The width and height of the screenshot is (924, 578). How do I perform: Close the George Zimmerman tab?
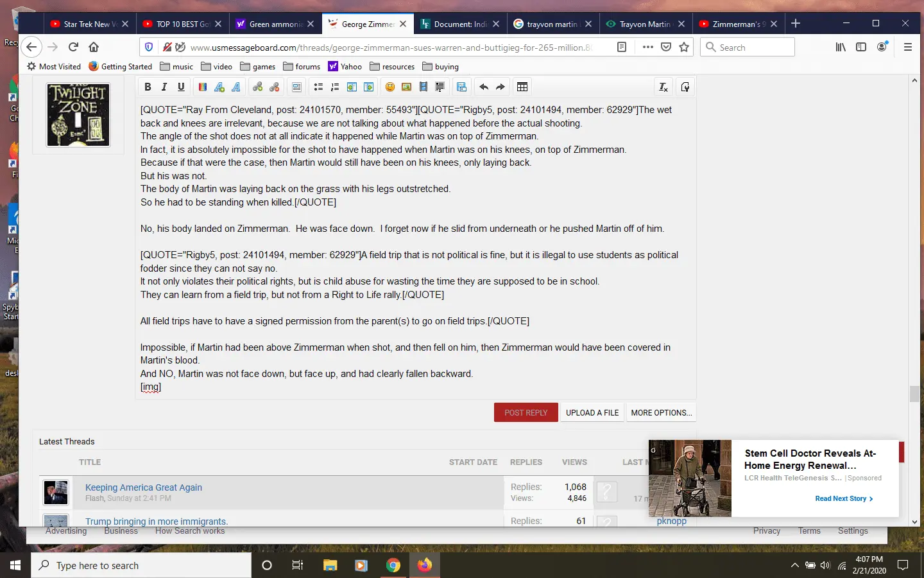[403, 24]
